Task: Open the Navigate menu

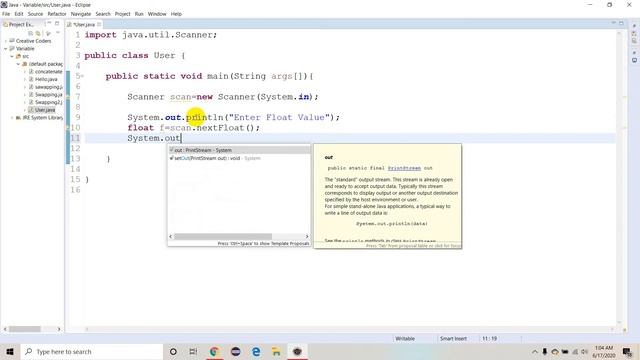Action: [x=81, y=14]
